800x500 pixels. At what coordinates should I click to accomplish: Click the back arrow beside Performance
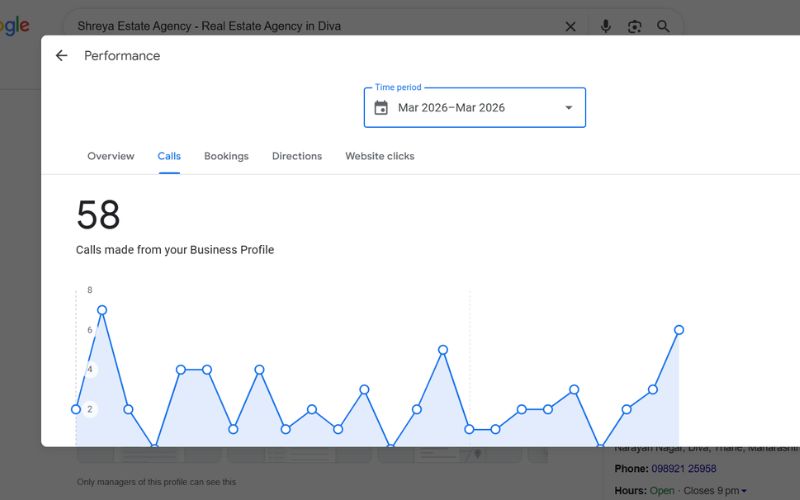click(61, 56)
